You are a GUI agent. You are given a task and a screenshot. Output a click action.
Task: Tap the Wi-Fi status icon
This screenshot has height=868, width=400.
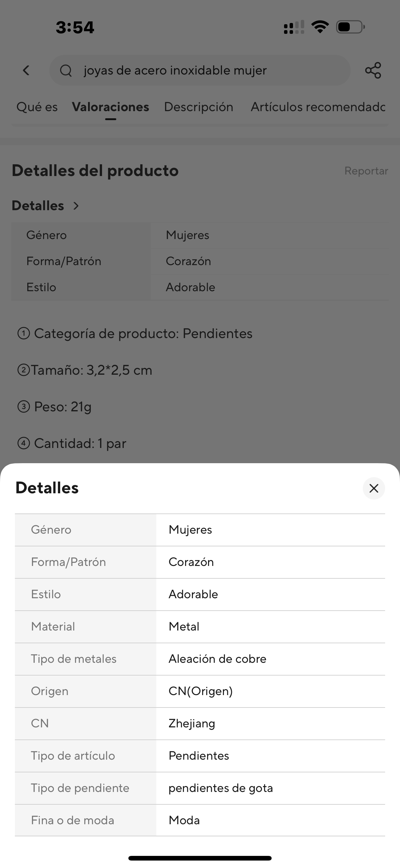tap(320, 27)
